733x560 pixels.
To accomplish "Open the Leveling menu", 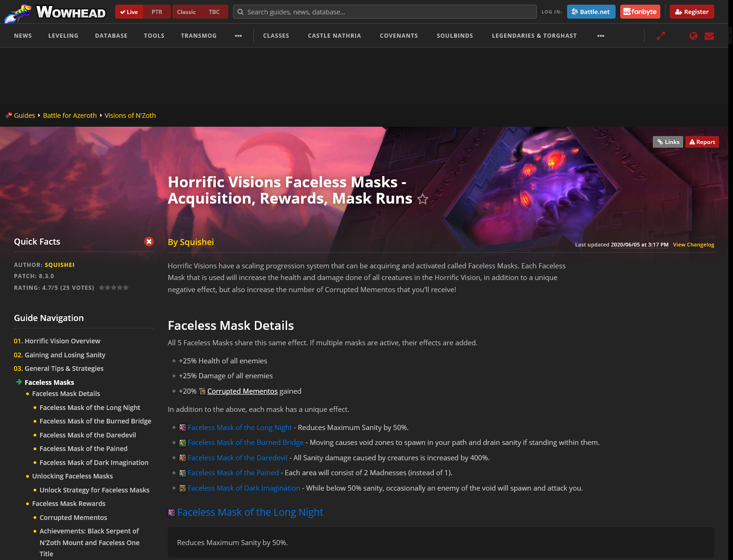I will (63, 36).
